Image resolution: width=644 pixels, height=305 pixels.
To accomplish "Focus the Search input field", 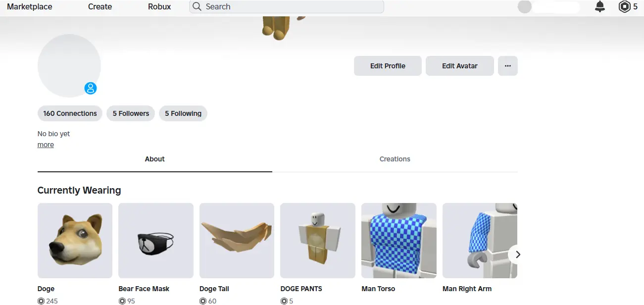I will pos(286,6).
